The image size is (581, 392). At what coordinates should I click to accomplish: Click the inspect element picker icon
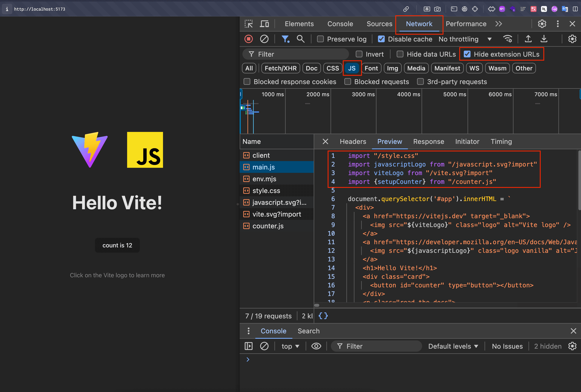click(x=248, y=24)
